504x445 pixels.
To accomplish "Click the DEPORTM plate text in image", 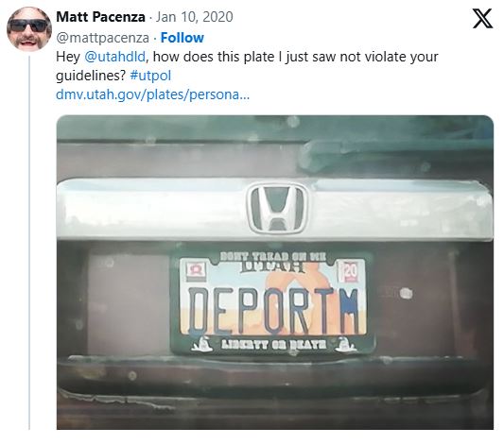I will tap(273, 311).
